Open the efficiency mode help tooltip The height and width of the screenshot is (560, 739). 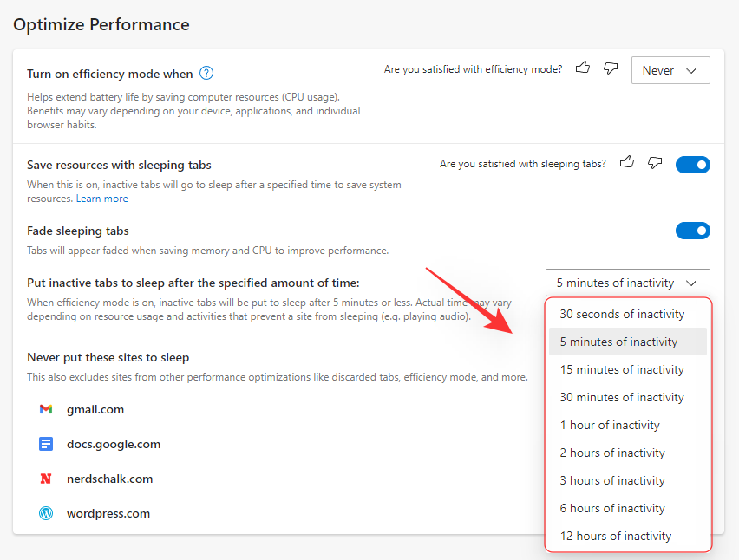[206, 73]
